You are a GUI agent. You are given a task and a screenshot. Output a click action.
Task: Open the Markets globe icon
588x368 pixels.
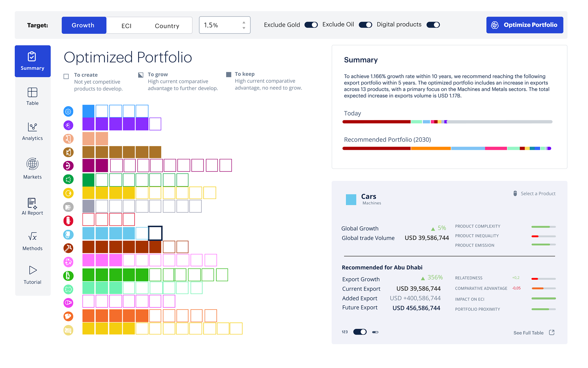pyautogui.click(x=32, y=164)
